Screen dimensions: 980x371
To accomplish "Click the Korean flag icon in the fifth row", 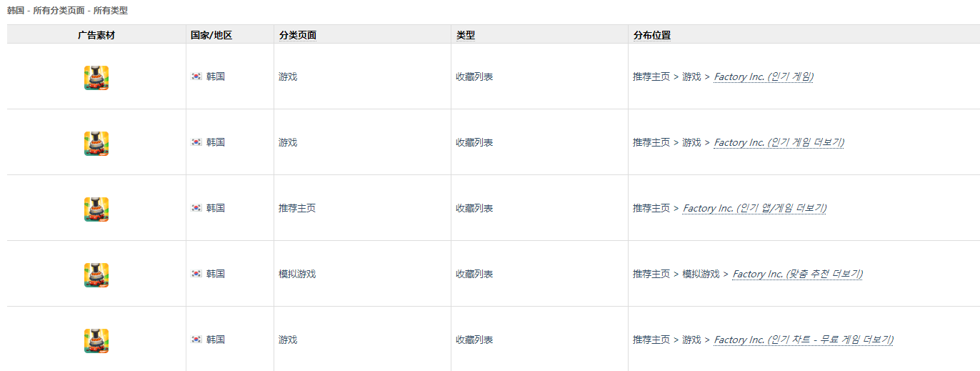I will coord(196,340).
